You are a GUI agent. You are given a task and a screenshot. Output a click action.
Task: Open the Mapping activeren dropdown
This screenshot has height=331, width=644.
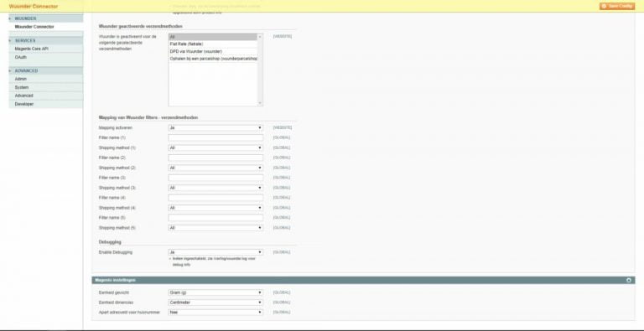pos(216,127)
